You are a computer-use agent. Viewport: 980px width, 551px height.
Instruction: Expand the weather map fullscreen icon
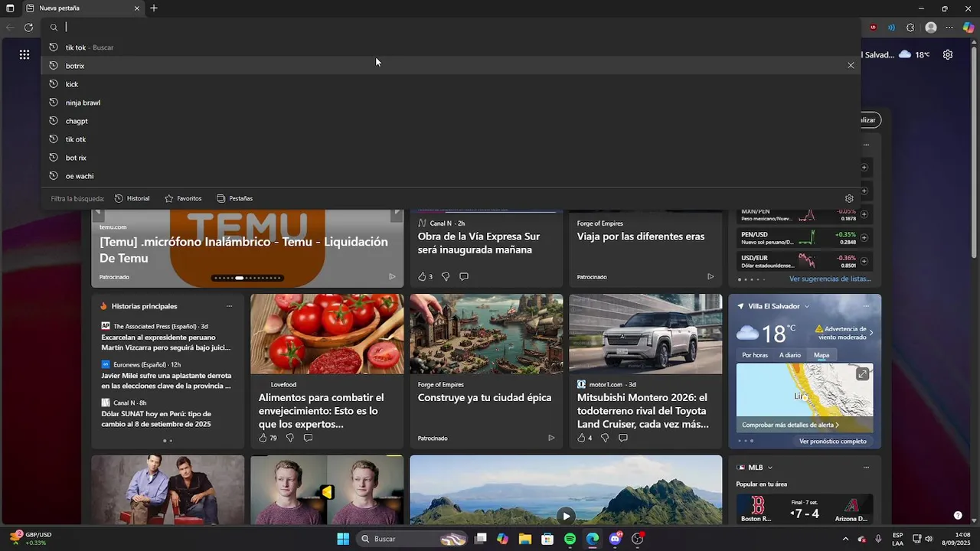click(x=863, y=373)
